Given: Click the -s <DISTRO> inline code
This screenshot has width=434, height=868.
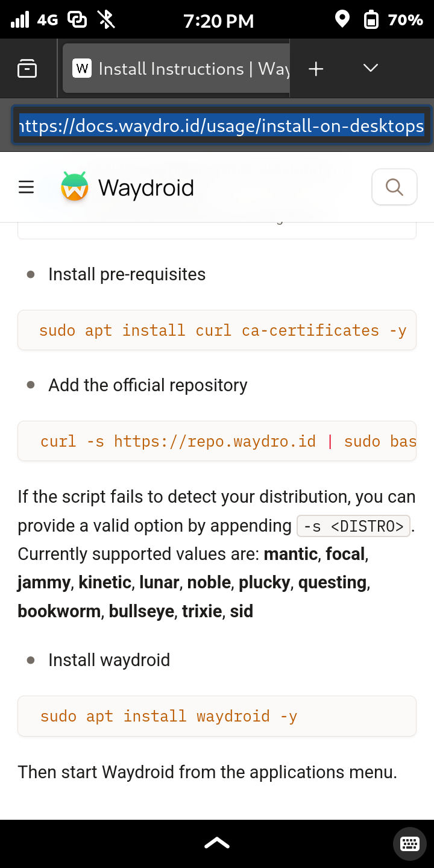Looking at the screenshot, I should [354, 526].
